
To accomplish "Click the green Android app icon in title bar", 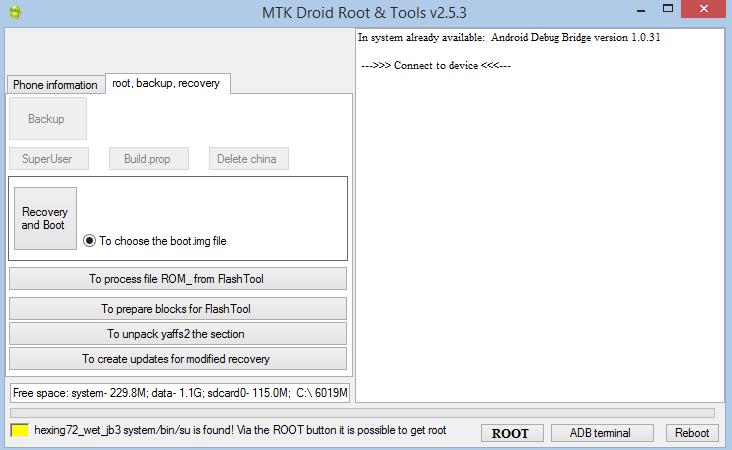I will 15,12.
